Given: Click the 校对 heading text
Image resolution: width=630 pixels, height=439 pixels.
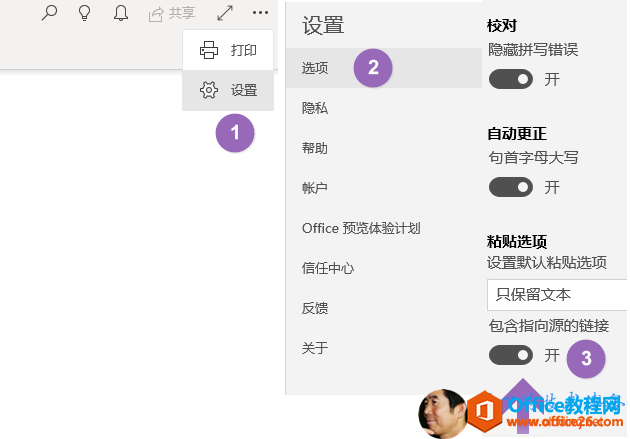Looking at the screenshot, I should point(501,26).
